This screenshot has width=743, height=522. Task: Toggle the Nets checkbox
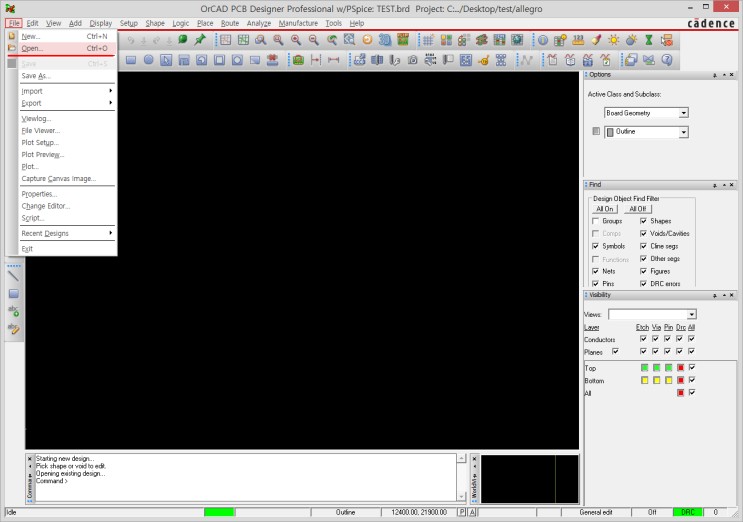(596, 271)
